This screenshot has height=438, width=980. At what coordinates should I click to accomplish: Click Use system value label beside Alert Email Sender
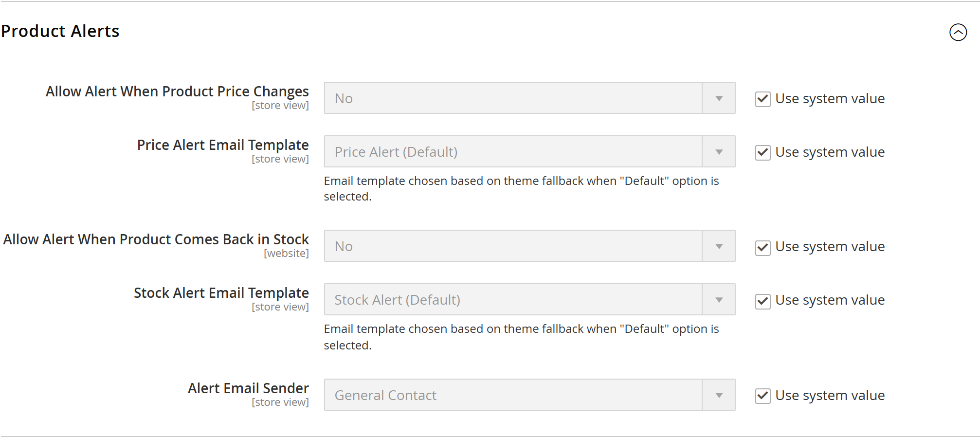(830, 396)
